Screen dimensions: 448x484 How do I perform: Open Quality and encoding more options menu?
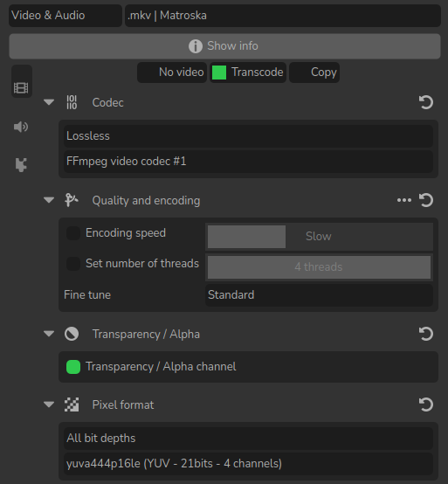[404, 200]
